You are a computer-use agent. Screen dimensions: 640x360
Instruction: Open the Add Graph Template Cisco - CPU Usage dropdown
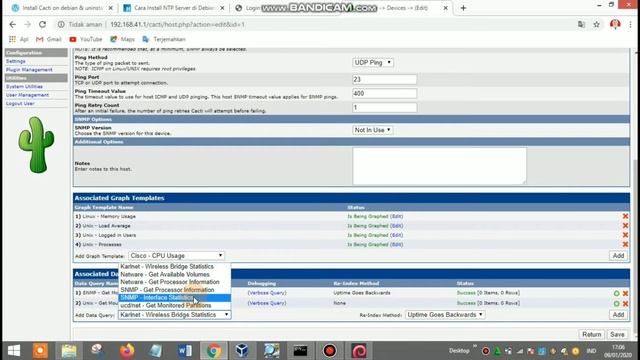(176, 256)
